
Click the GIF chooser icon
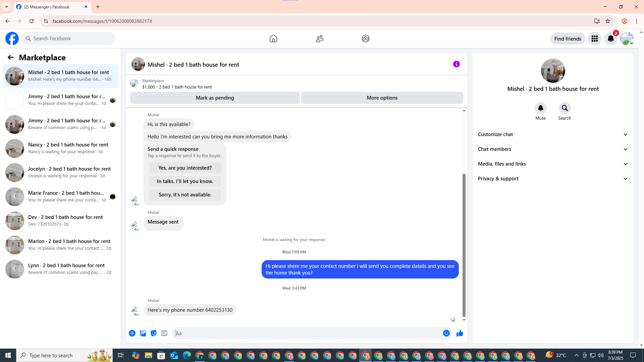(x=164, y=333)
